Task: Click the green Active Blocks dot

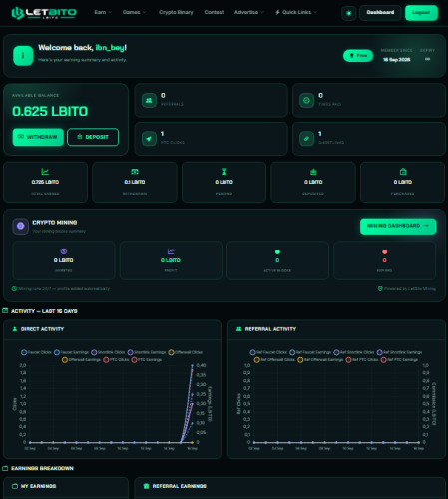Action: pyautogui.click(x=277, y=251)
